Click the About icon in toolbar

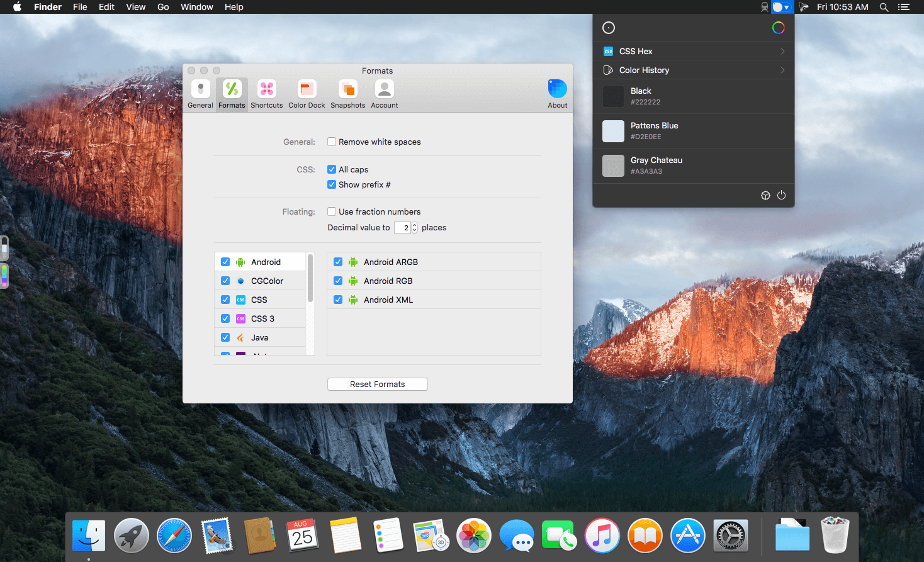tap(557, 94)
